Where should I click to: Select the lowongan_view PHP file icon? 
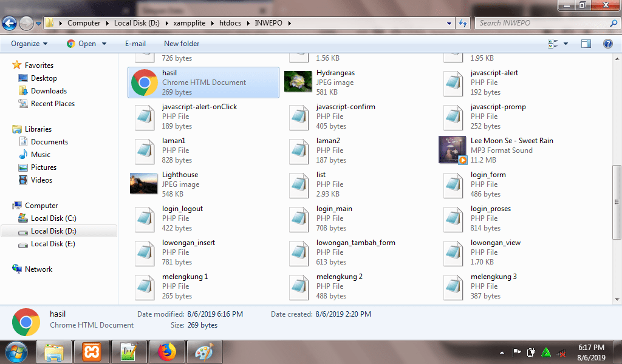pos(453,253)
